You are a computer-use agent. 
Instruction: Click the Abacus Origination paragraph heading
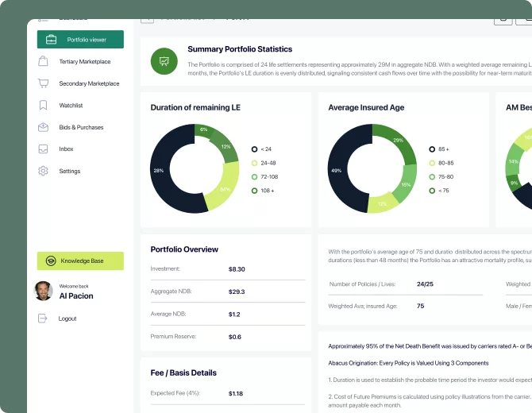coord(408,363)
